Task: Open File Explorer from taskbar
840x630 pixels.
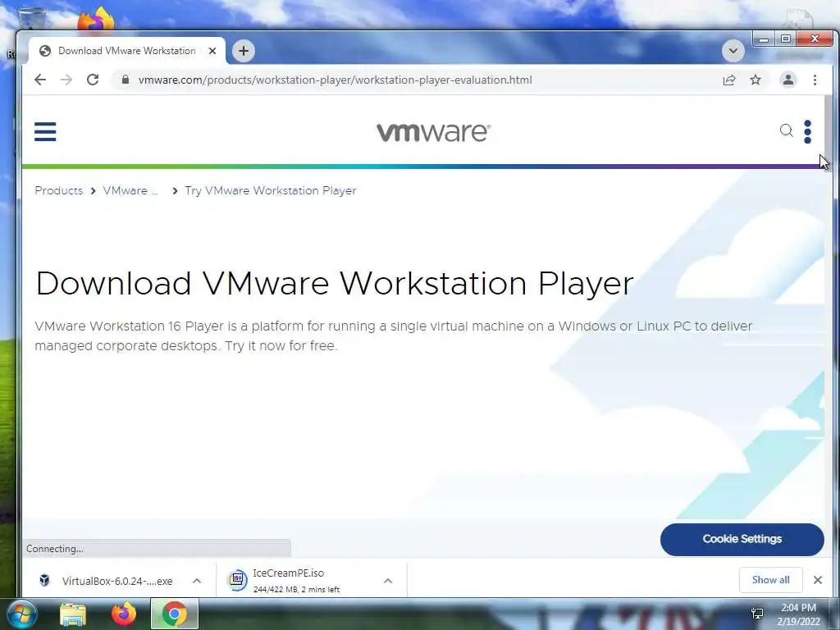Action: (73, 614)
